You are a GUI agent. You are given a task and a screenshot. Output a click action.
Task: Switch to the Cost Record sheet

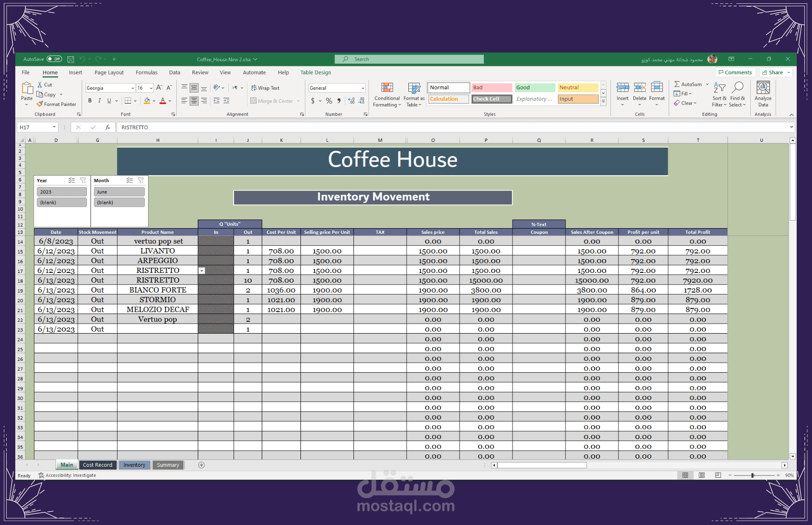pyautogui.click(x=97, y=465)
